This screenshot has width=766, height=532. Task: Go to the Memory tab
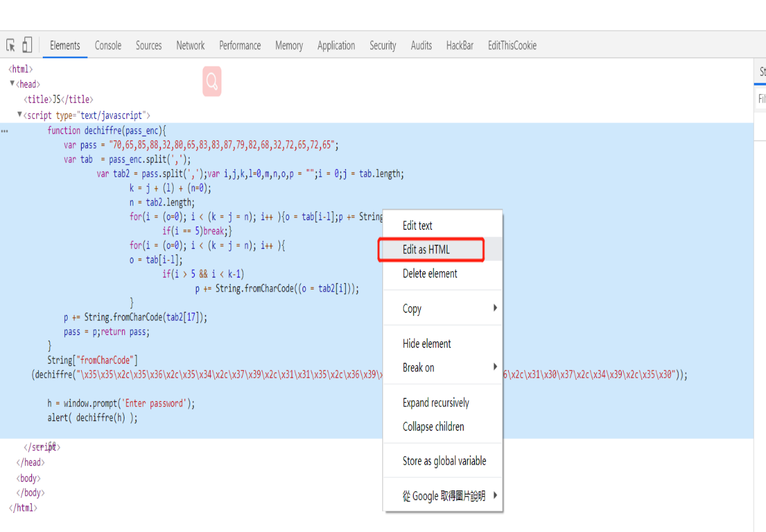289,45
